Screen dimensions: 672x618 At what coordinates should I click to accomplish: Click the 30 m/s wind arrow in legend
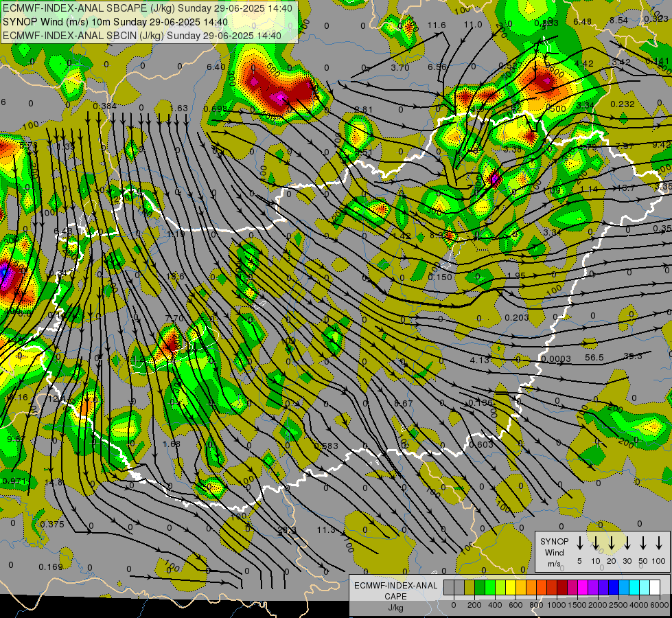click(x=627, y=543)
